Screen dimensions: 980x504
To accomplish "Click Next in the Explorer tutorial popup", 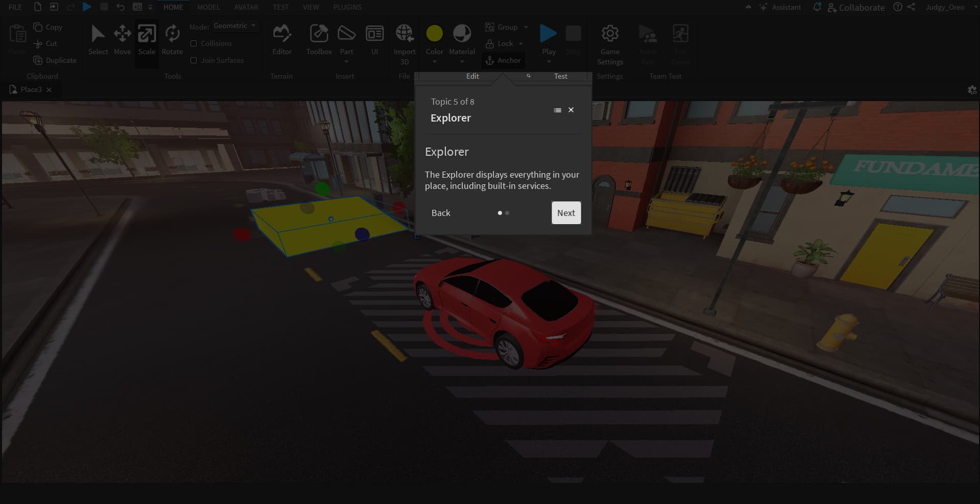I will pos(566,212).
